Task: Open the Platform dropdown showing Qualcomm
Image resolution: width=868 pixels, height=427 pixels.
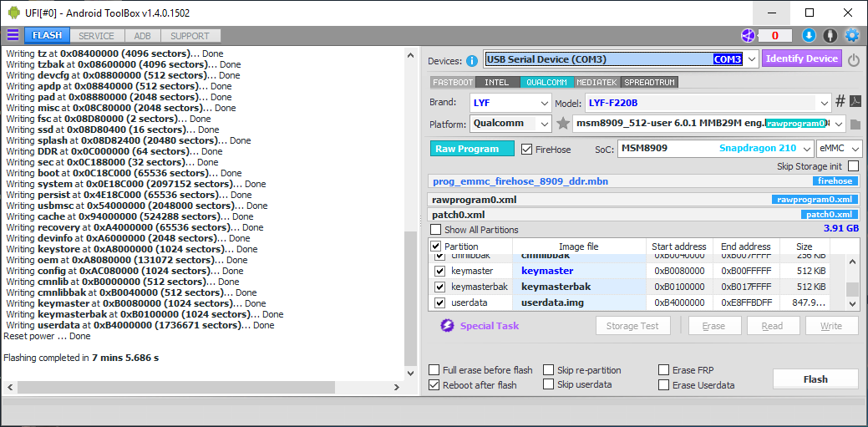Action: 510,124
